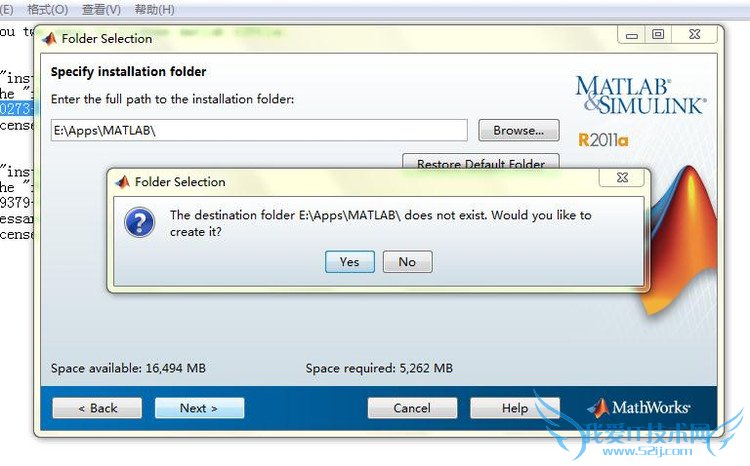
Task: Click the question mark icon in dialog
Action: click(139, 222)
